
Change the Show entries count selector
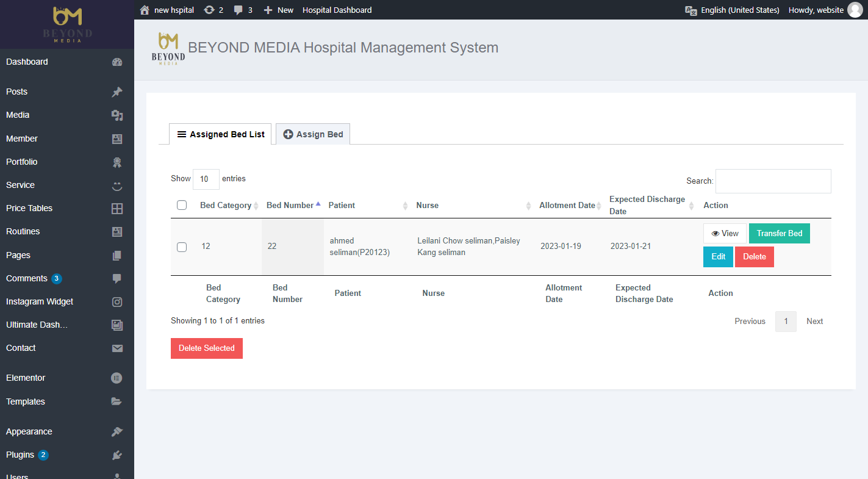point(206,179)
